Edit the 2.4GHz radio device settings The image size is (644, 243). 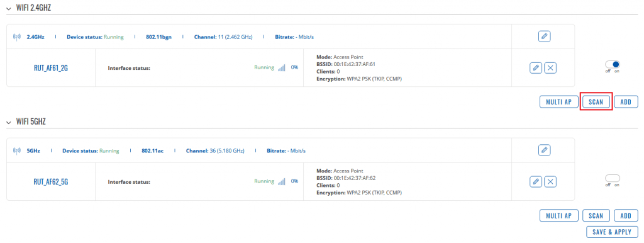click(x=544, y=36)
